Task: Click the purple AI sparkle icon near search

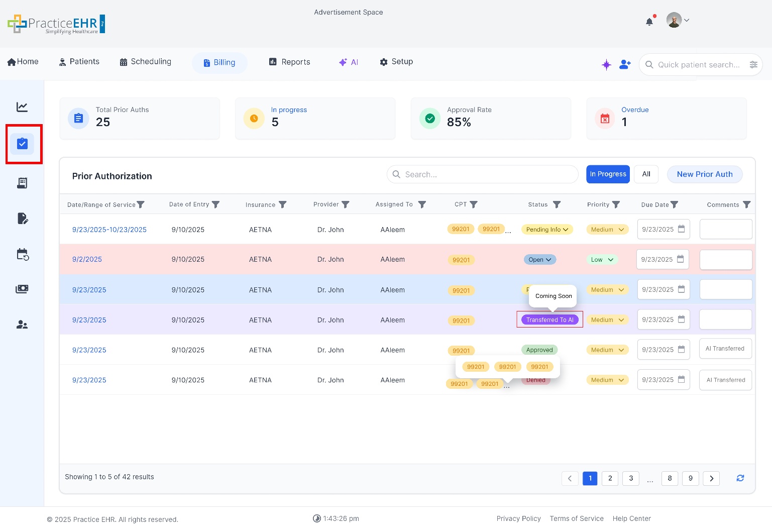Action: coord(606,65)
